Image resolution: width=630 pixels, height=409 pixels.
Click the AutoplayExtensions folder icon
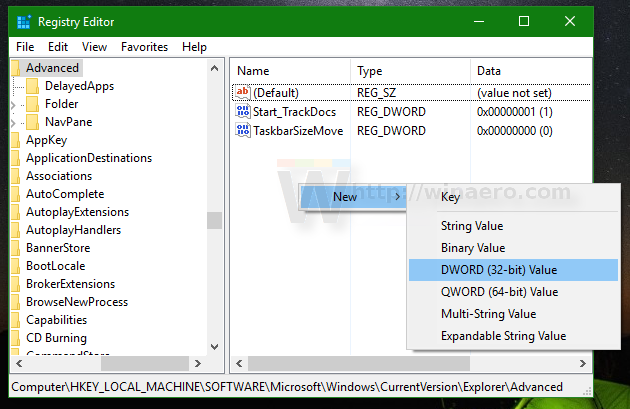coord(16,212)
